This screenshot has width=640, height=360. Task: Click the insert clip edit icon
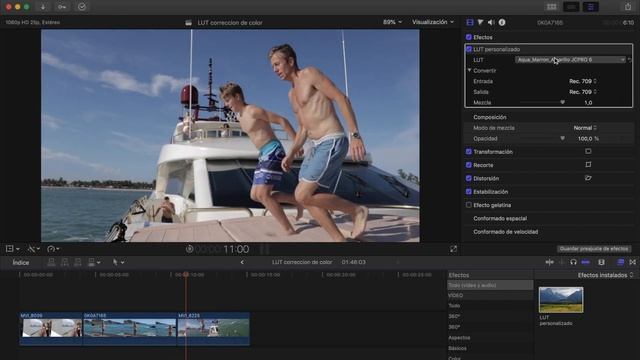click(x=64, y=262)
